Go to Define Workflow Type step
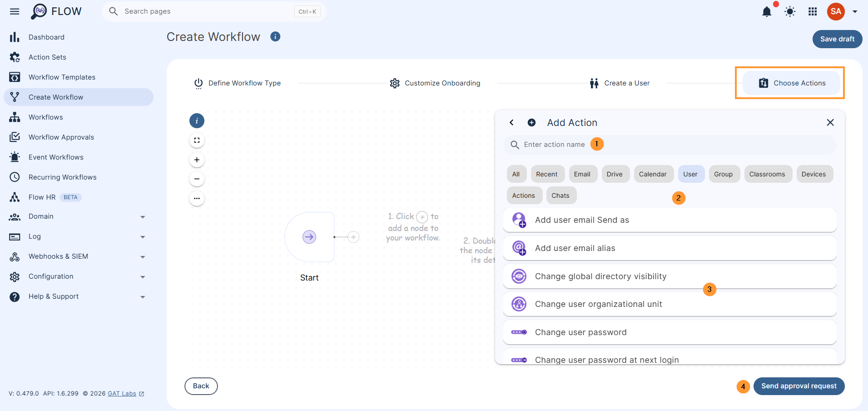The image size is (868, 411). (x=238, y=83)
